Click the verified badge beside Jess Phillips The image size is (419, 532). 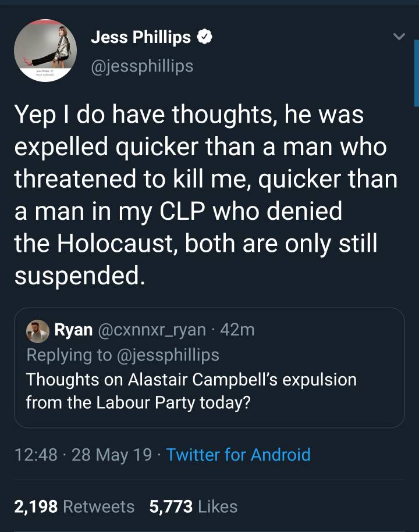(x=204, y=38)
